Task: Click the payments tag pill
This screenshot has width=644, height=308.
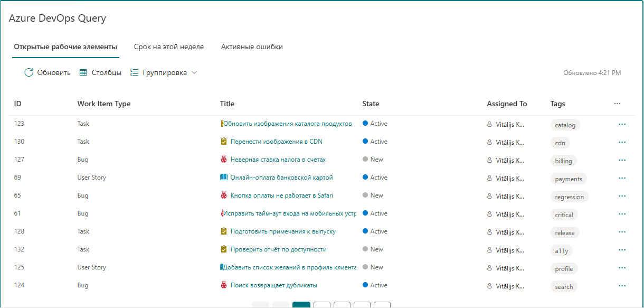Action: [569, 179]
